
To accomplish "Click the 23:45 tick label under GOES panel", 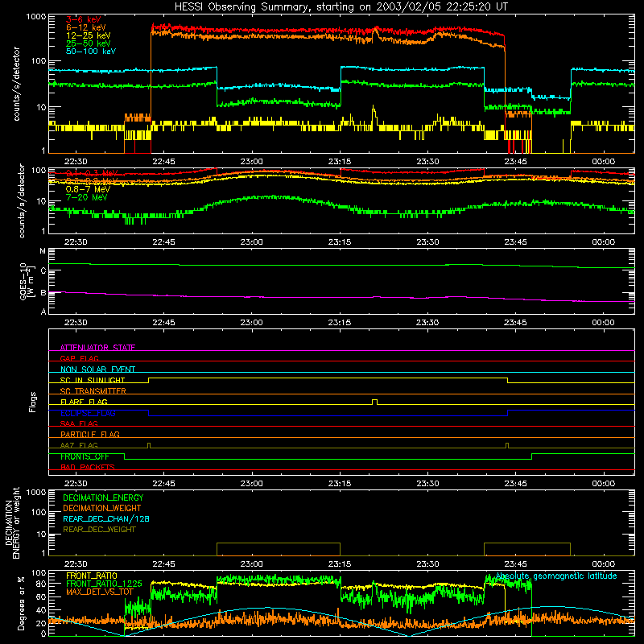I will click(515, 323).
